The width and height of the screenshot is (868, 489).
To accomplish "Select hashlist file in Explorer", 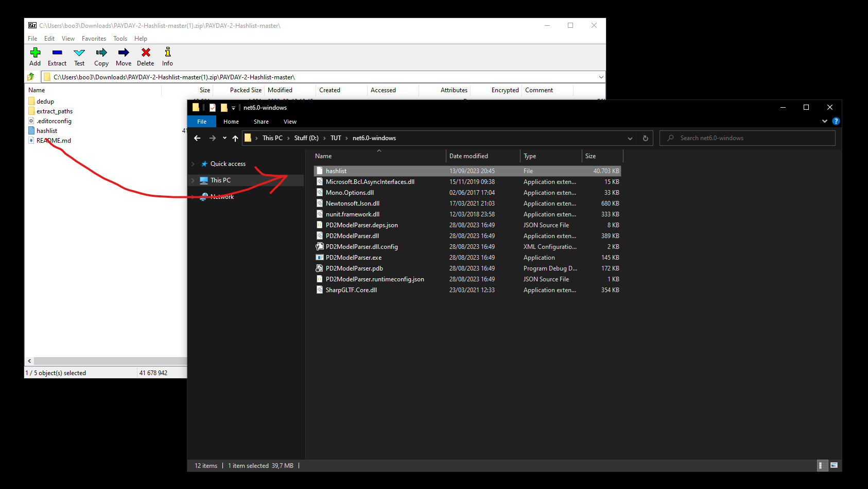I will pos(467,171).
